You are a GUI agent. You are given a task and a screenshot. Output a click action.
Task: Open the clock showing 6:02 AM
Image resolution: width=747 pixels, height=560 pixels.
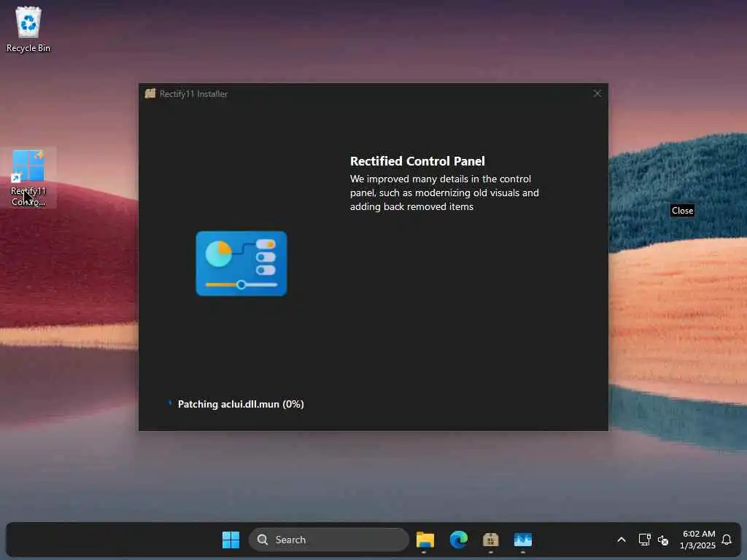pos(698,540)
